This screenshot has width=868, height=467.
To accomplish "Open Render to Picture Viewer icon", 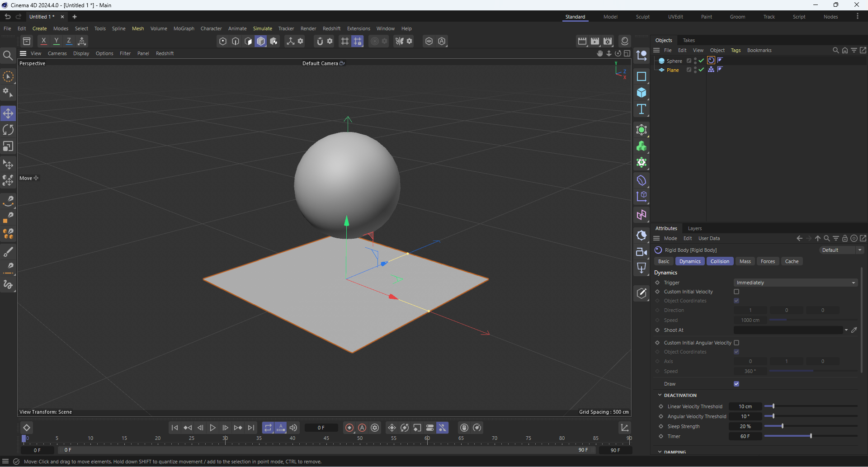I will [x=595, y=41].
